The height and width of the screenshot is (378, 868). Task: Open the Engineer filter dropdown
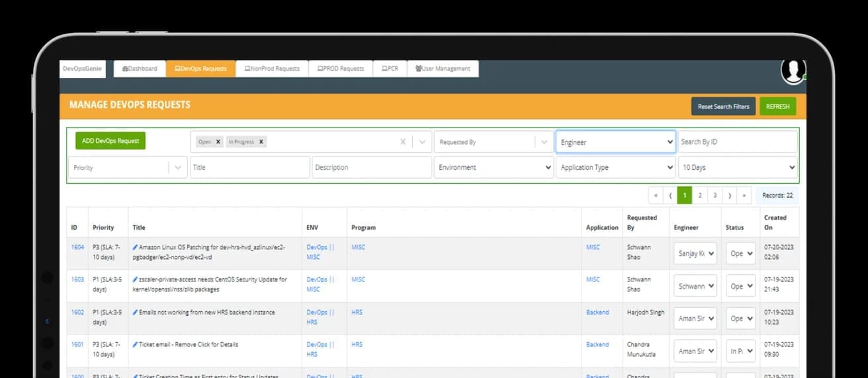(615, 142)
